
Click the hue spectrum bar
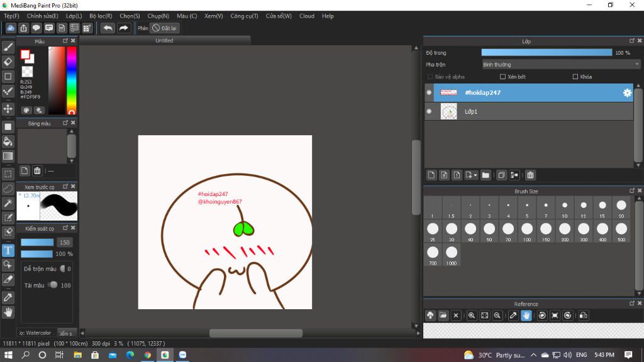pos(72,80)
